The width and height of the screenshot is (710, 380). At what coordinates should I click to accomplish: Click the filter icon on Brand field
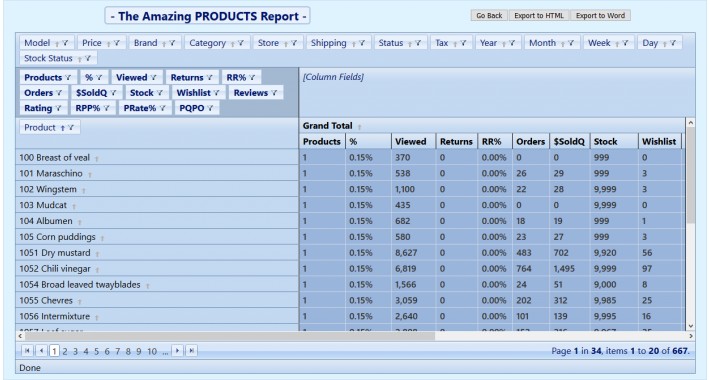point(172,43)
